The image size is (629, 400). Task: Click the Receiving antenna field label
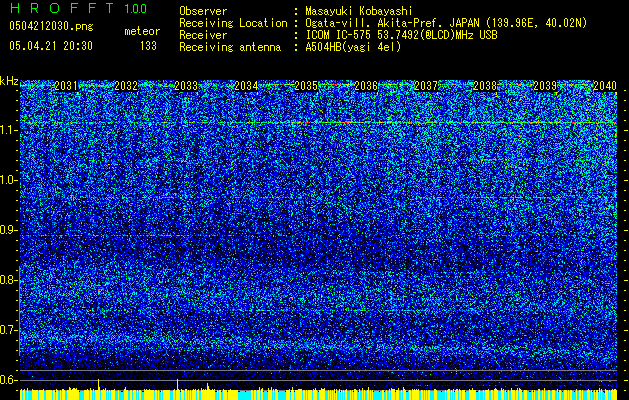point(230,47)
